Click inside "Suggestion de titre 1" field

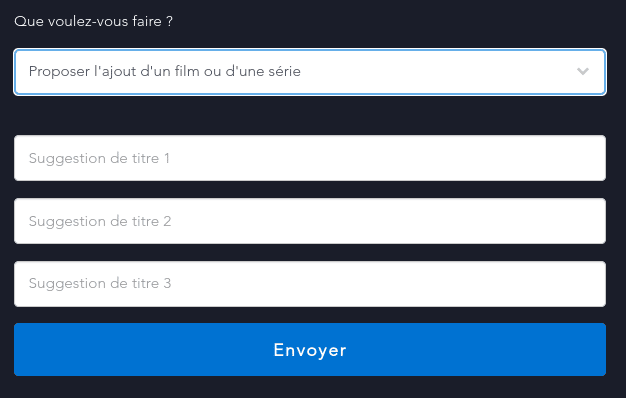310,158
